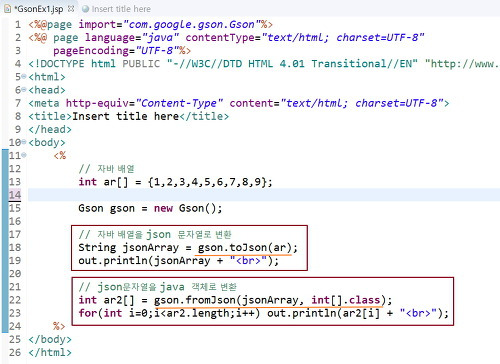Click the <body> opening tag

pos(47,142)
